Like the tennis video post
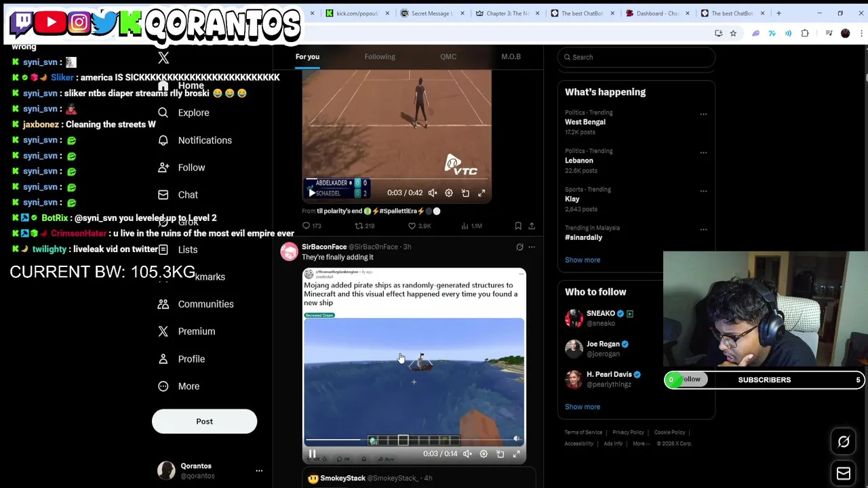Viewport: 868px width, 488px height. coord(419,226)
